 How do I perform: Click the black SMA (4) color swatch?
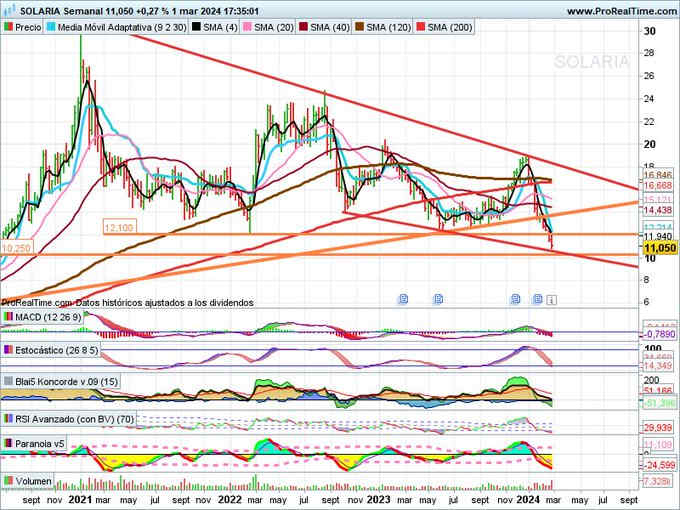click(196, 27)
